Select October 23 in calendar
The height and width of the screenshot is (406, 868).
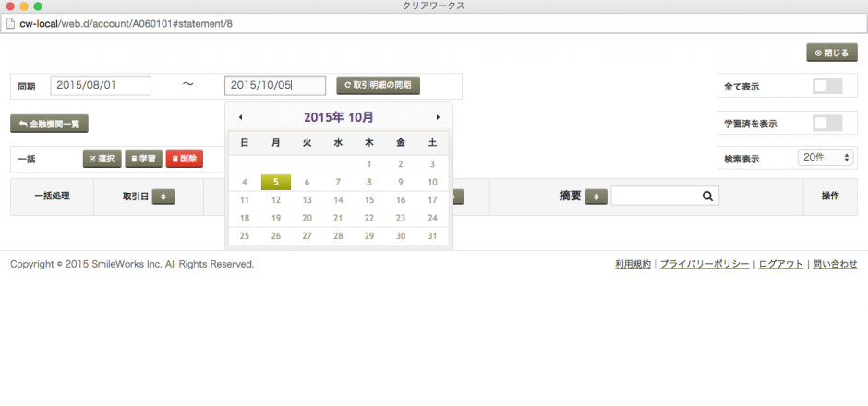coord(401,218)
